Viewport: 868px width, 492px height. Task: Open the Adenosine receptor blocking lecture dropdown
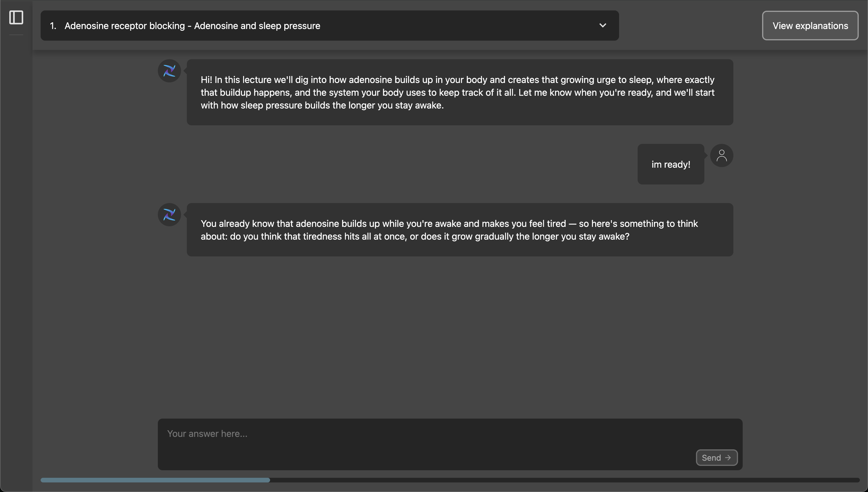330,25
